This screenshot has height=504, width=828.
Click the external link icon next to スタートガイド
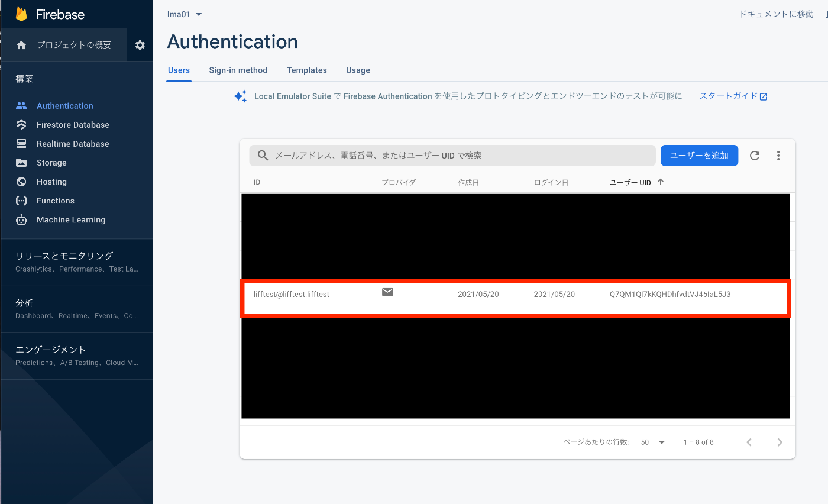click(x=764, y=97)
